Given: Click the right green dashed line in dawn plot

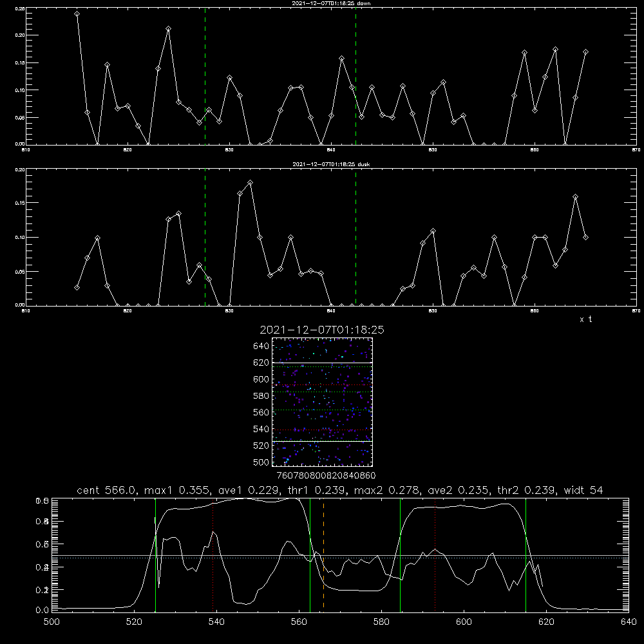Looking at the screenshot, I should pyautogui.click(x=355, y=76).
